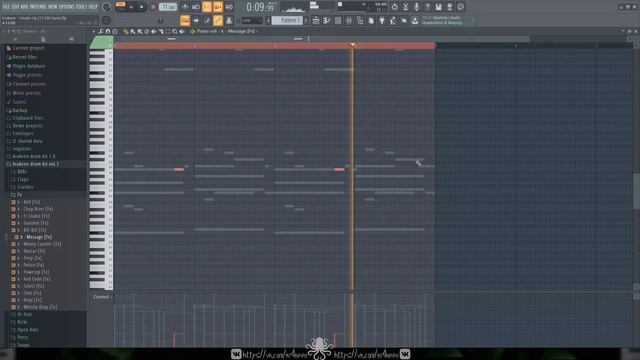Click the piano roll vertical scrollbar
This screenshot has width=640, height=360.
[x=636, y=191]
